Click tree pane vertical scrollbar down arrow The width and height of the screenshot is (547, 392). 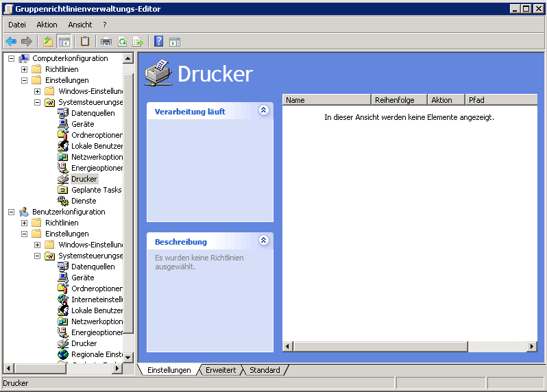tap(127, 357)
